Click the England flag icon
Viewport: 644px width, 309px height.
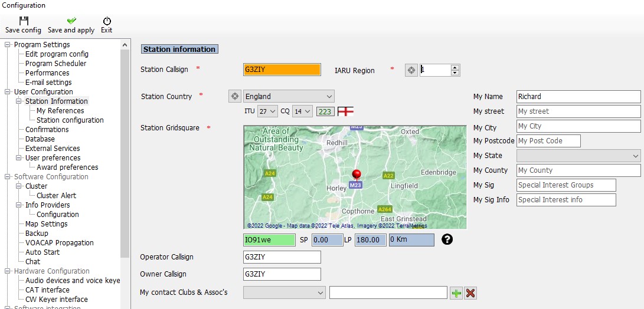(x=345, y=111)
